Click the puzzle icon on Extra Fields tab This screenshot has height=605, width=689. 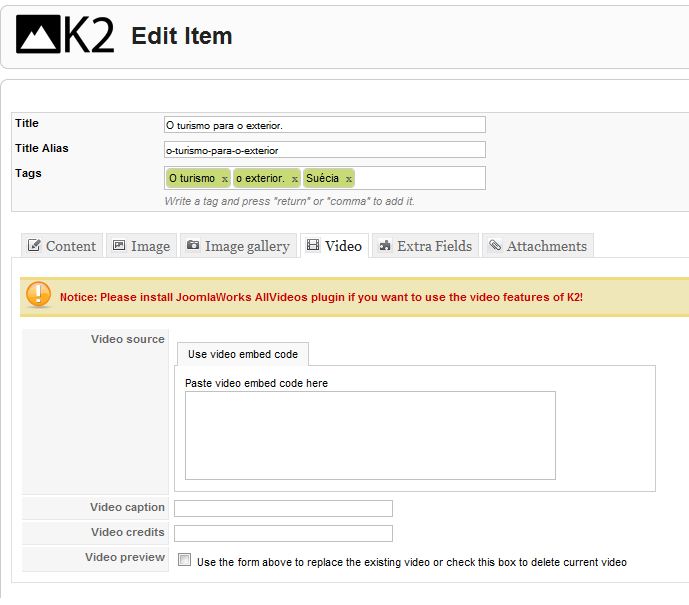[x=385, y=245]
